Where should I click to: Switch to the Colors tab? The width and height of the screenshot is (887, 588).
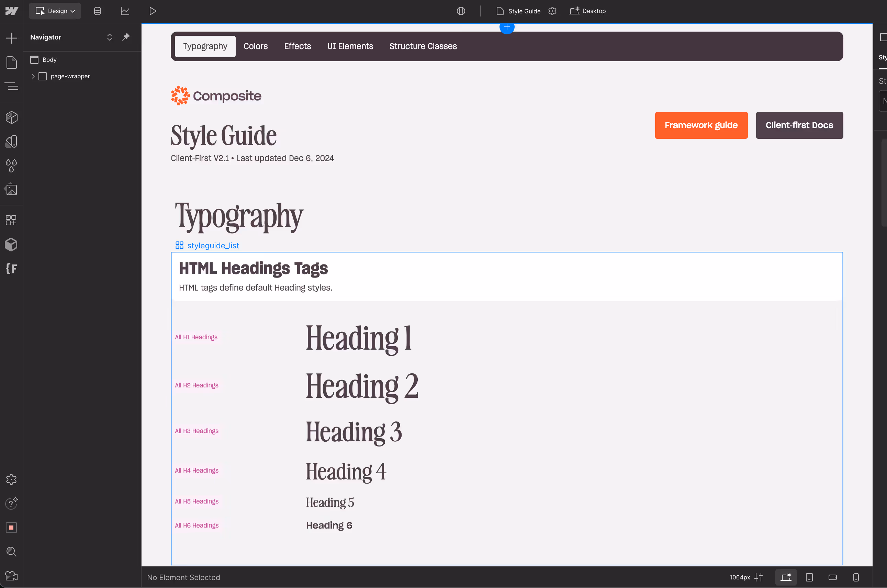[x=255, y=46]
